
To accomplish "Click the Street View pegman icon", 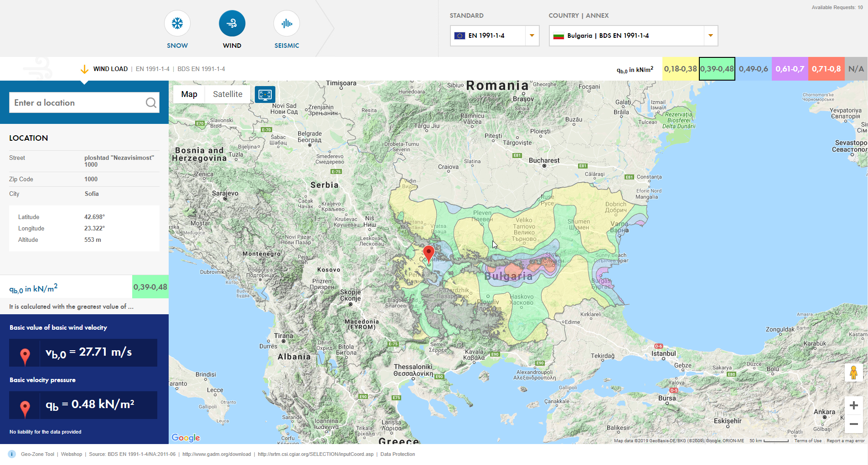I will tap(854, 373).
